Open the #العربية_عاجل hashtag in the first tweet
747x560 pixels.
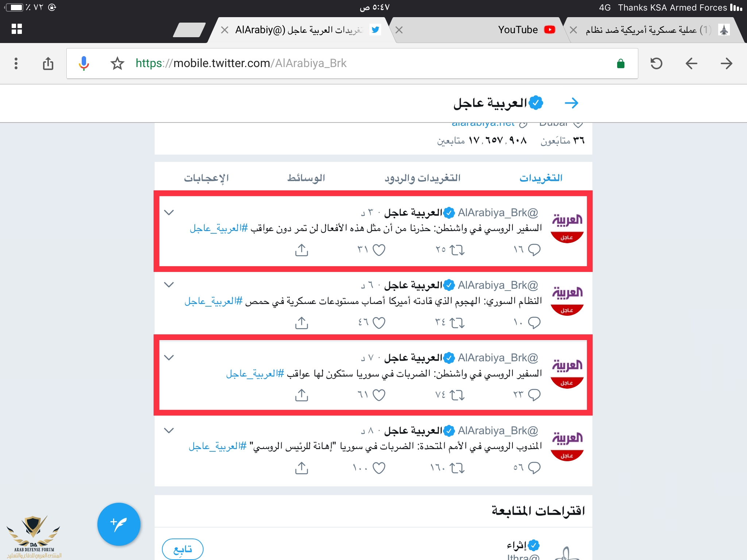[219, 229]
